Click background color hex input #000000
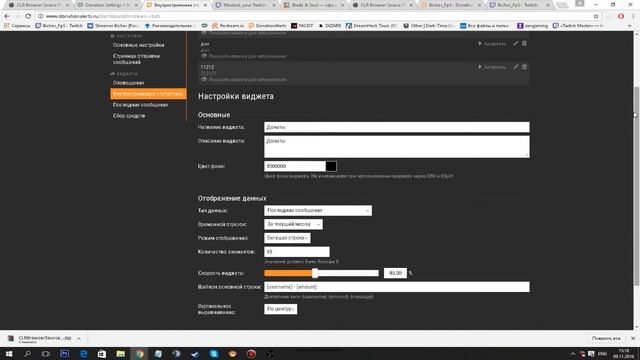640x360 pixels. (x=295, y=166)
